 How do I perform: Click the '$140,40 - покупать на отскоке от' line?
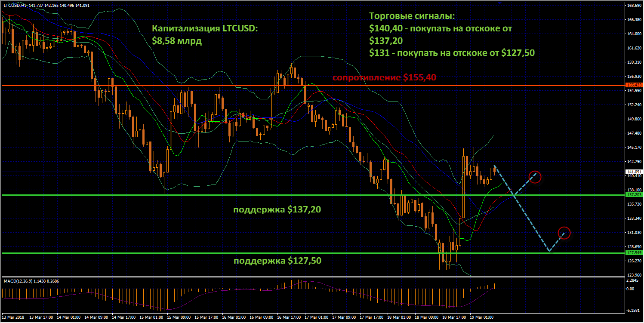(441, 28)
